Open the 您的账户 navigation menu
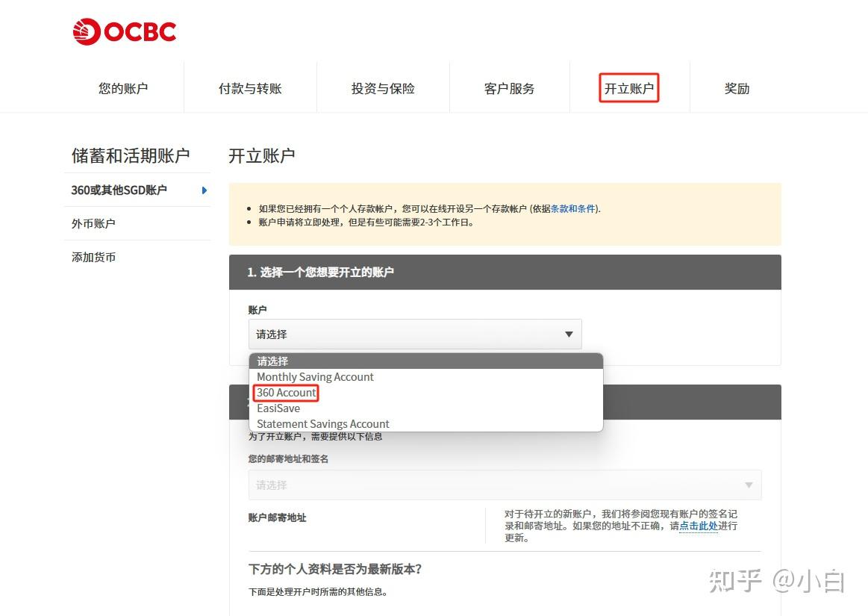Viewport: 868px width, 616px height. pos(122,87)
